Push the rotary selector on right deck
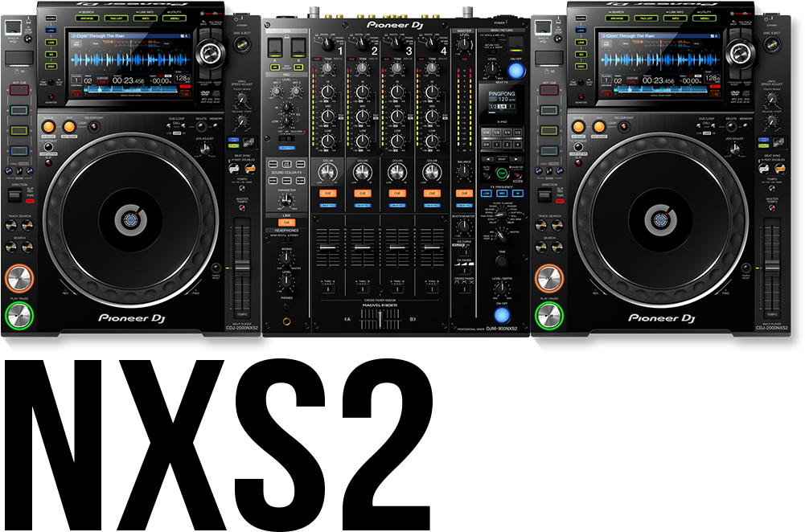 click(x=741, y=52)
